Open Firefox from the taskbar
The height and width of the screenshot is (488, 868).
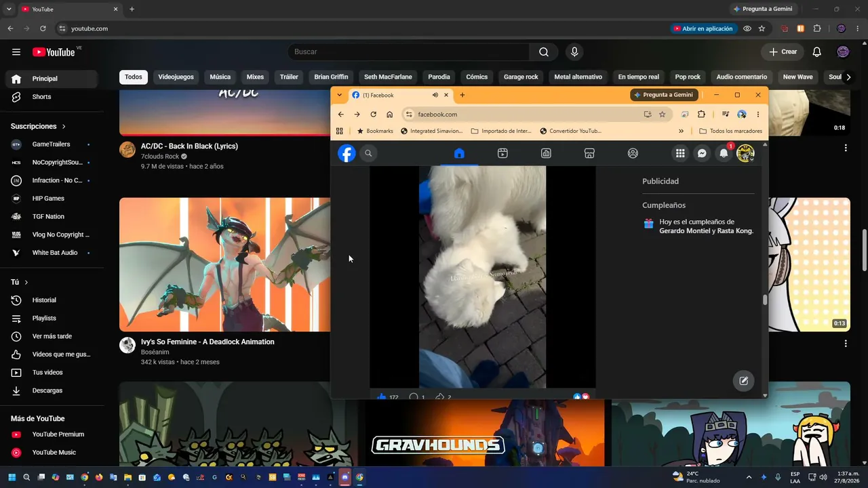(x=98, y=477)
